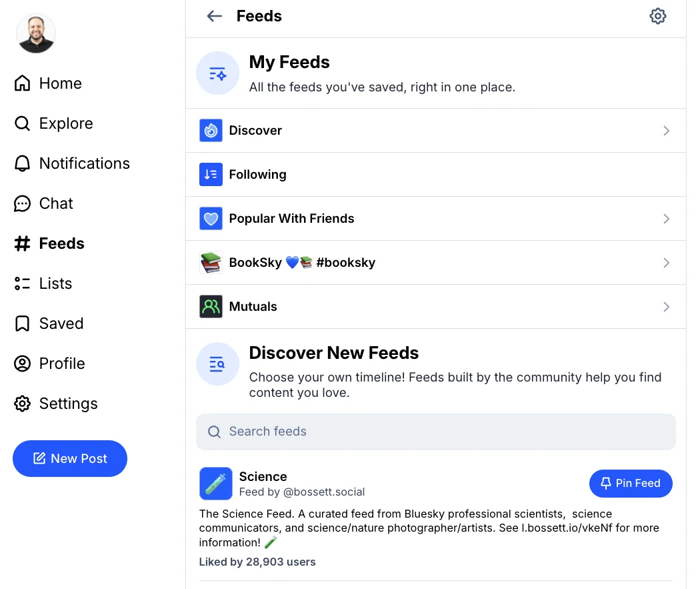
Task: Click the Science feed test tube avatar
Action: click(215, 484)
